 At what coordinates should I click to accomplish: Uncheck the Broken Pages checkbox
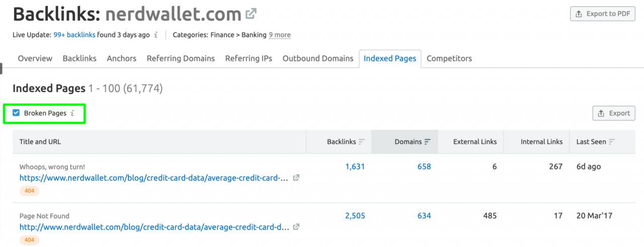point(16,113)
